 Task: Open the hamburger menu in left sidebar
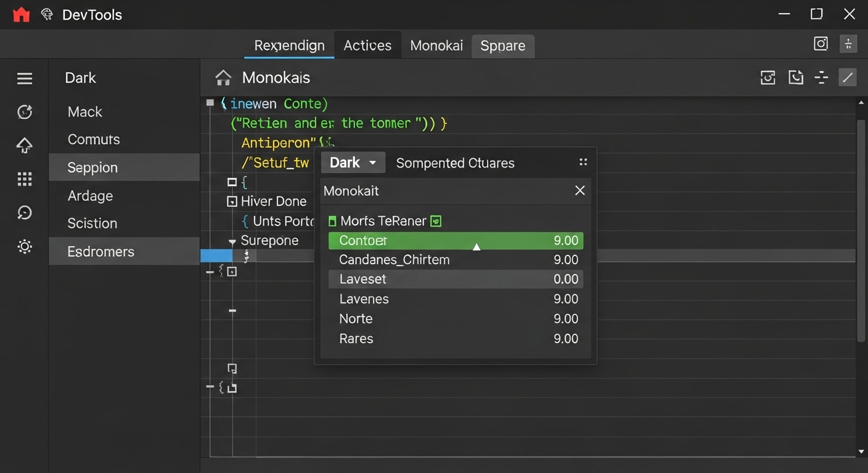(25, 78)
